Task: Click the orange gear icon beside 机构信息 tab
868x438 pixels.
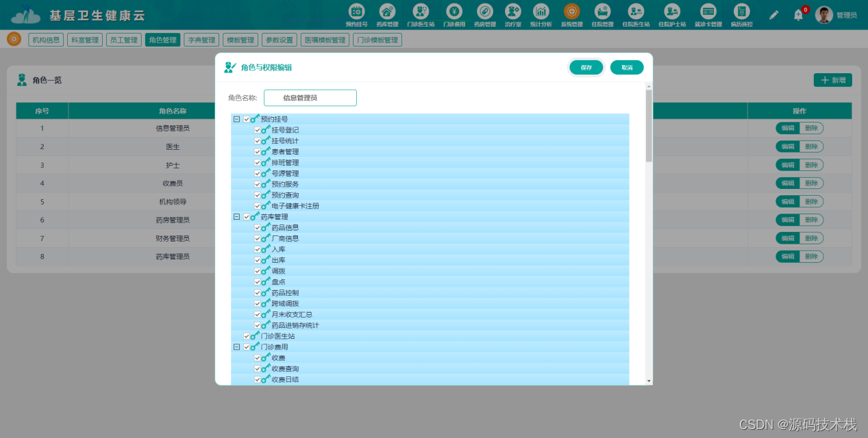Action: point(14,39)
